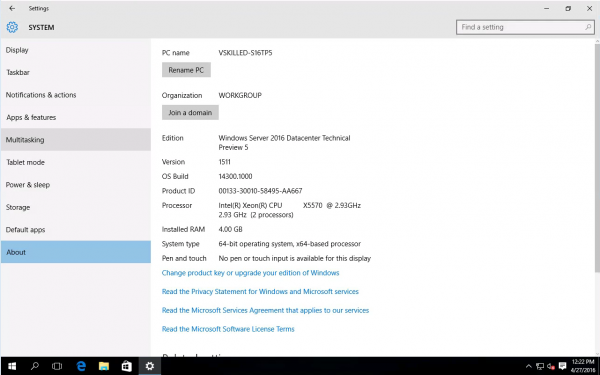This screenshot has height=375, width=600.
Task: Open Change product key or upgrade link
Action: [250, 273]
